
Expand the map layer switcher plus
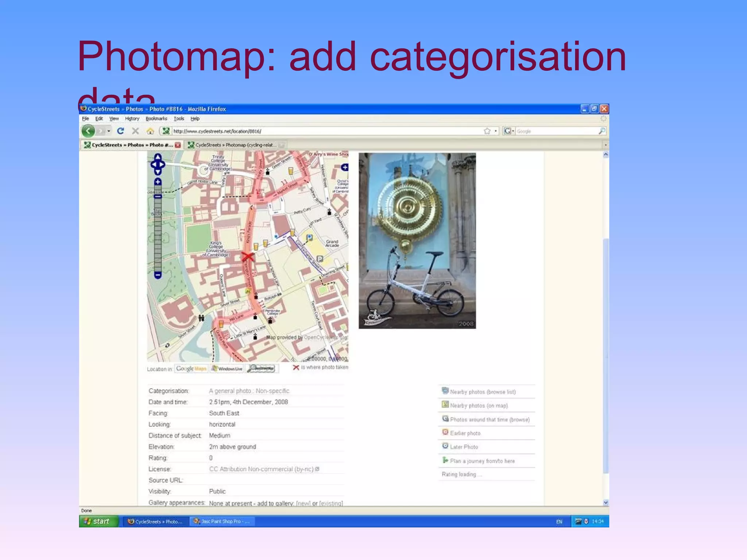click(x=345, y=167)
